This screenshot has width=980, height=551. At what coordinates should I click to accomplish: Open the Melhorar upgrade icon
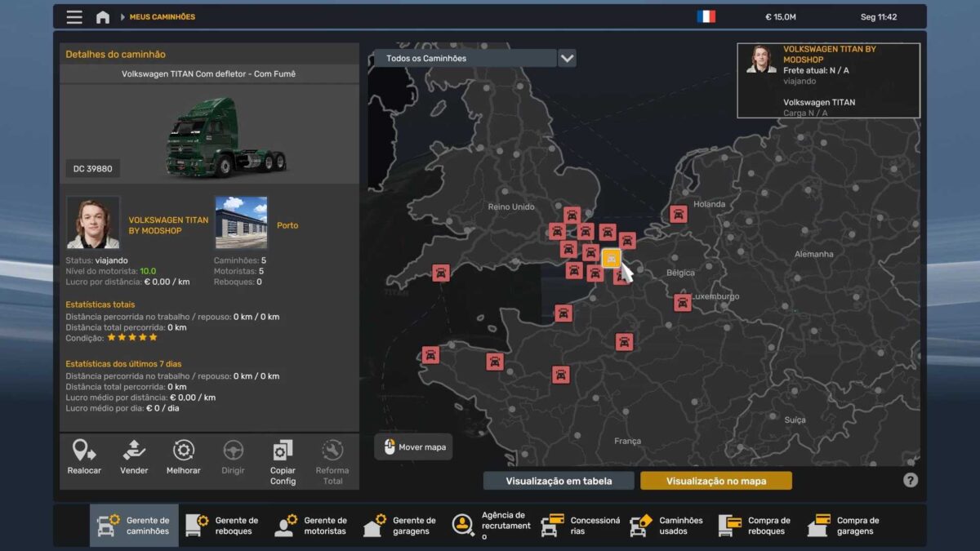tap(184, 451)
